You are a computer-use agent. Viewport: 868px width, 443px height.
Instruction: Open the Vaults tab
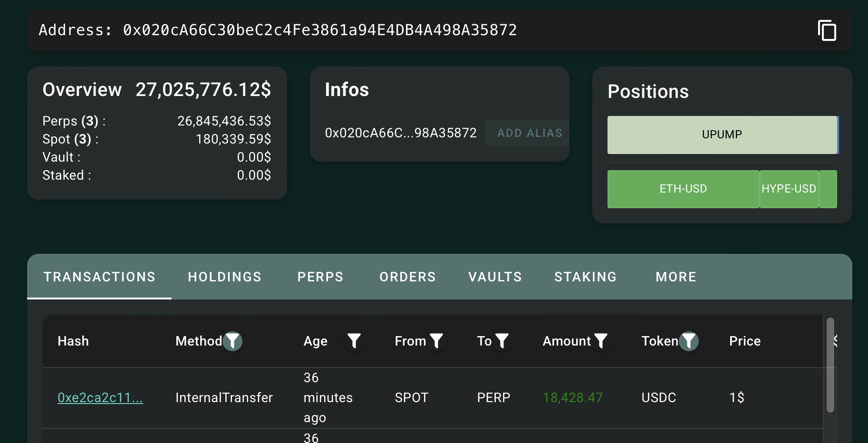coord(495,277)
